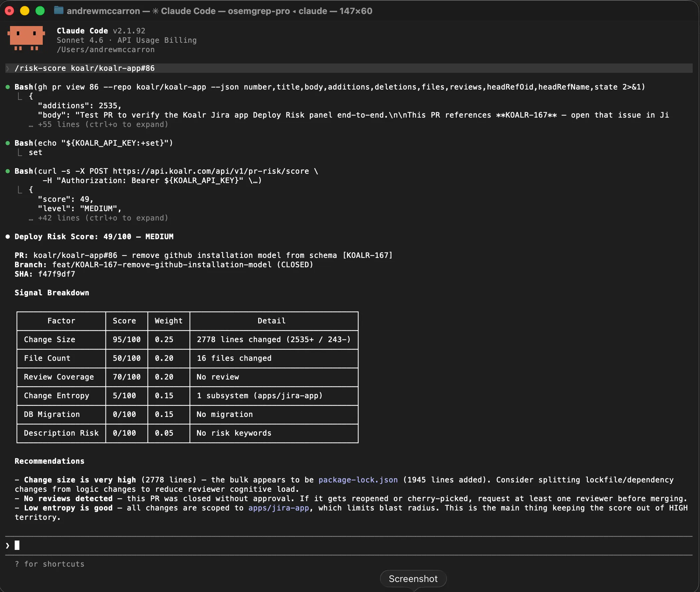Click the "Deploy Risk Score: 49/100 — MEDIUM" heading

(x=94, y=237)
